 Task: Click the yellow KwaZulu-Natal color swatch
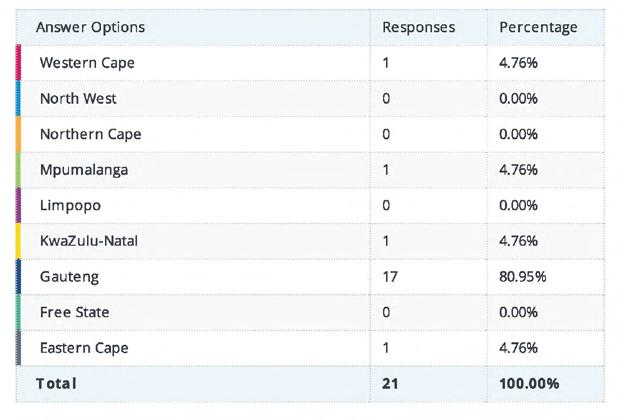click(19, 241)
